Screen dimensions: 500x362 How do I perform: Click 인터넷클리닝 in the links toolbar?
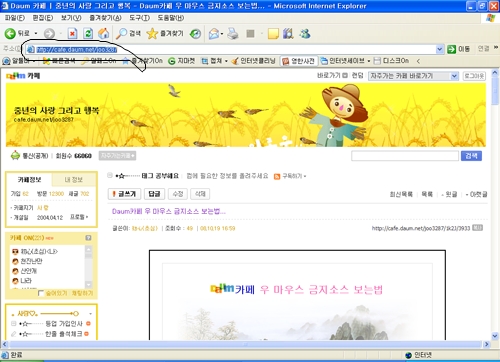(253, 61)
